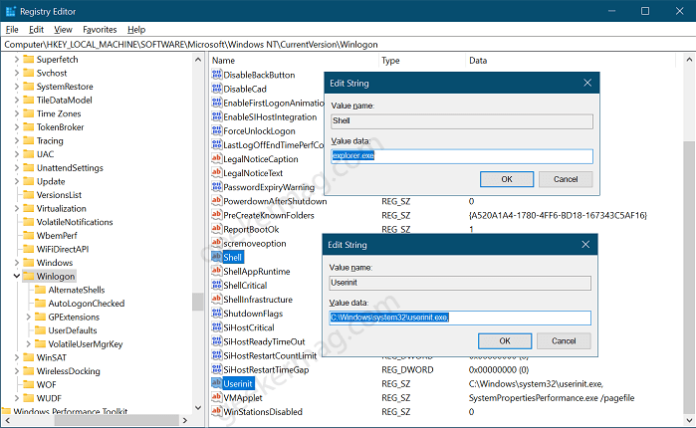Click the WinStationsDisabled value icon

tap(216, 411)
